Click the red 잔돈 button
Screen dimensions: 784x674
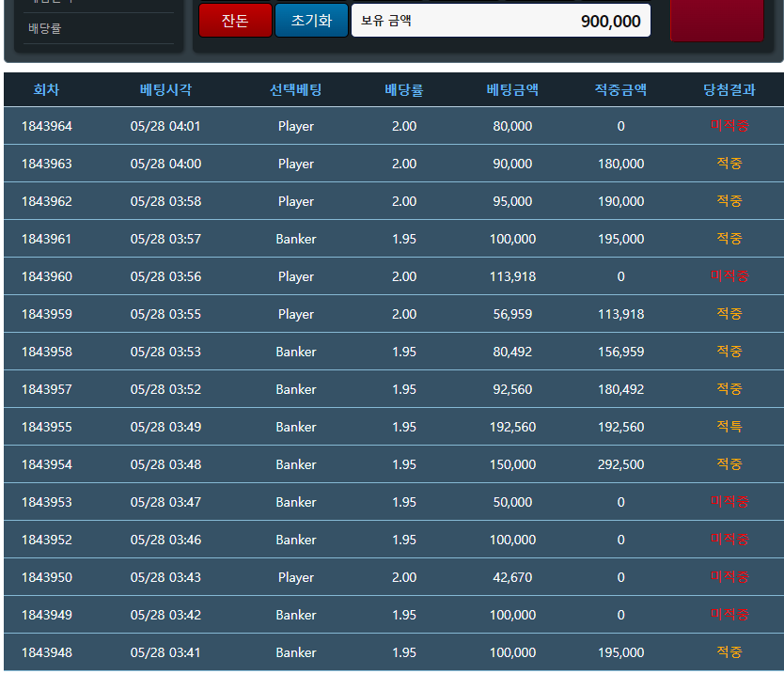coord(235,21)
